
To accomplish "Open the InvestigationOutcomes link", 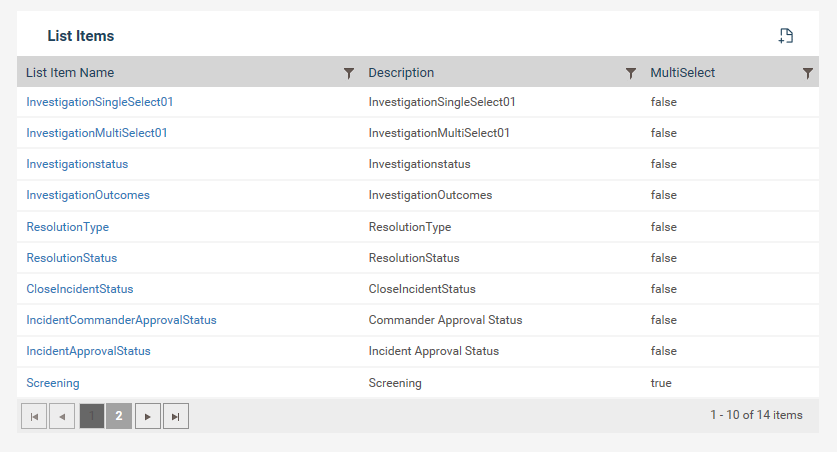I will coord(88,195).
